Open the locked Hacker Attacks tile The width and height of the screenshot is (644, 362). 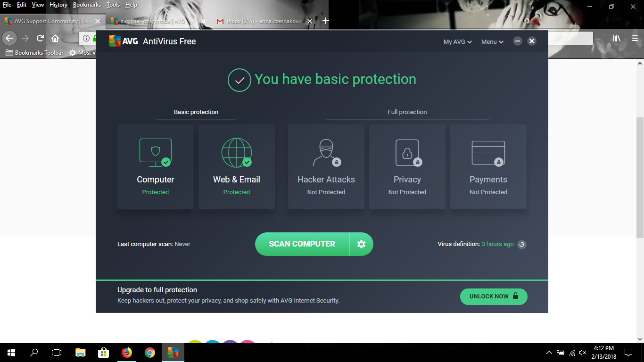coord(326,166)
